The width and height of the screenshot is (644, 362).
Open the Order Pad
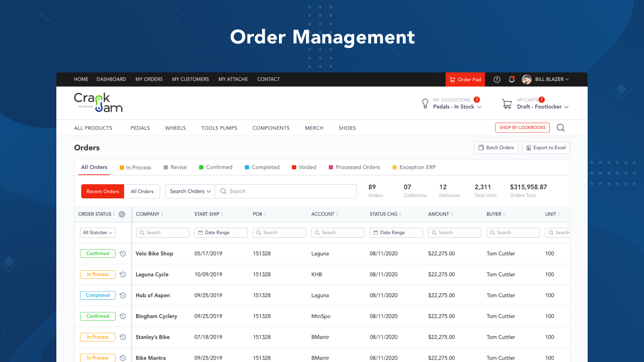click(x=465, y=79)
